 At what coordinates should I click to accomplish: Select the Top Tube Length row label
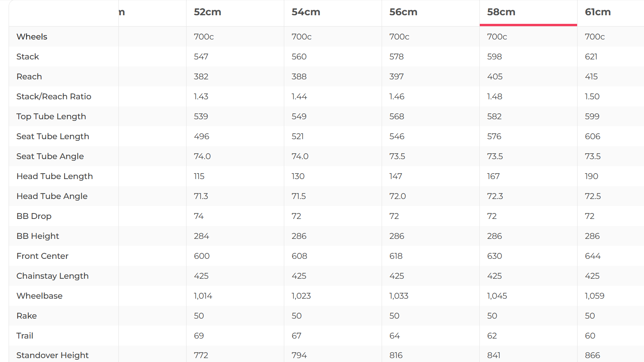51,116
